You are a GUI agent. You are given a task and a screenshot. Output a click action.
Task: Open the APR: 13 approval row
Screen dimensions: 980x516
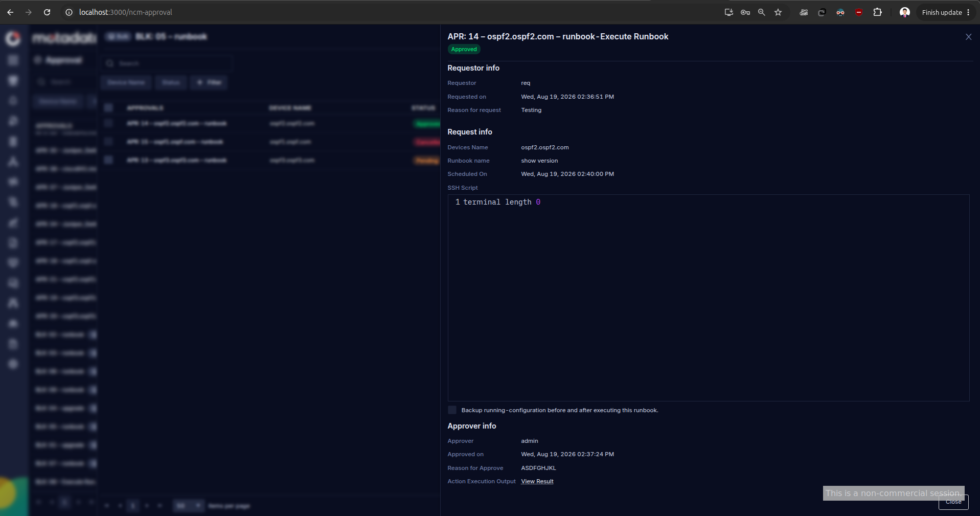177,160
